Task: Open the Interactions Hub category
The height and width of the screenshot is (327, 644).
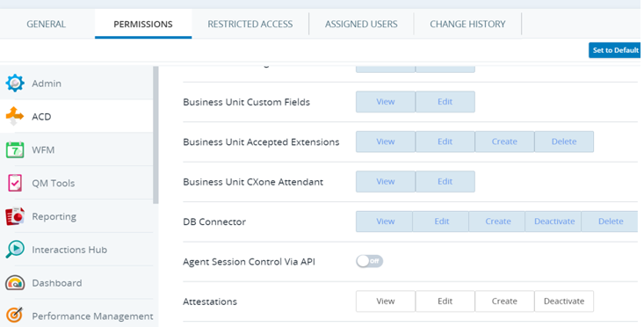Action: tap(76, 250)
